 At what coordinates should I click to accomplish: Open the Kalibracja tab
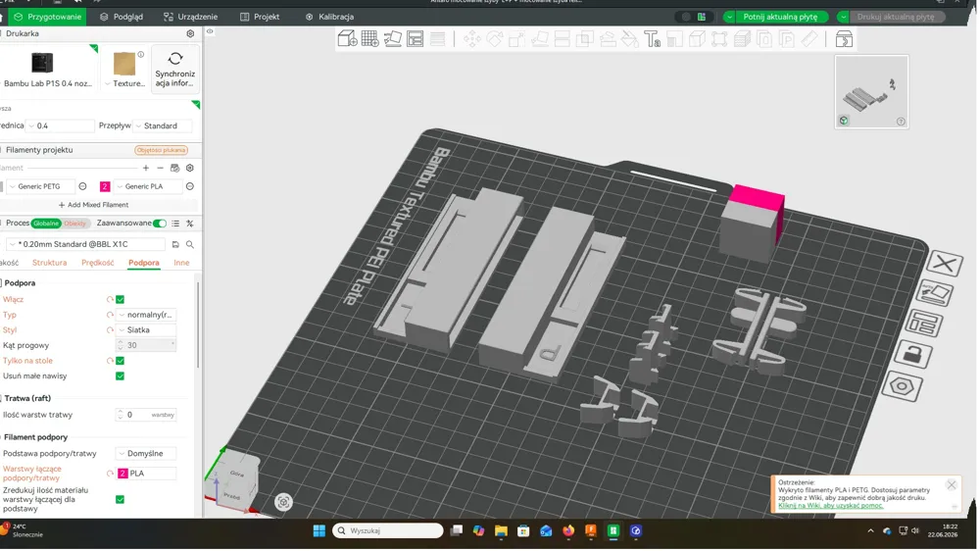coord(329,17)
